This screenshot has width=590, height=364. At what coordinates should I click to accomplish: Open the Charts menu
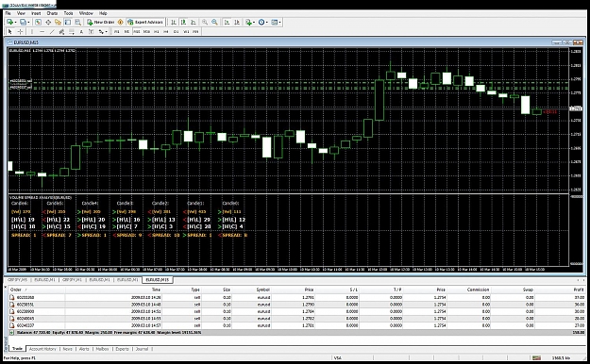(52, 13)
